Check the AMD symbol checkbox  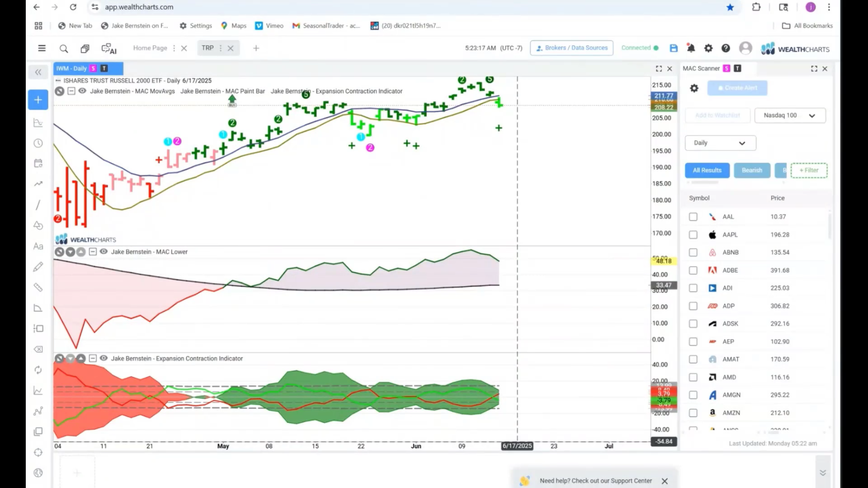tap(693, 377)
